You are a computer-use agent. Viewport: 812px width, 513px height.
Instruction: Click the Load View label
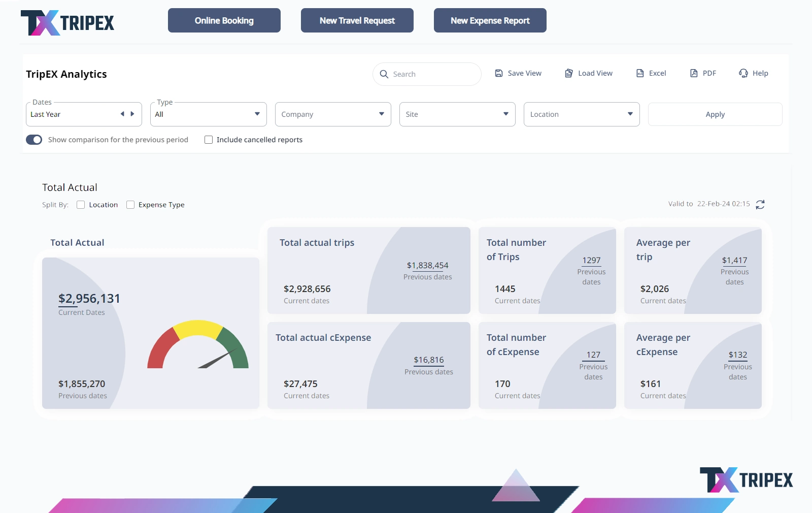595,73
